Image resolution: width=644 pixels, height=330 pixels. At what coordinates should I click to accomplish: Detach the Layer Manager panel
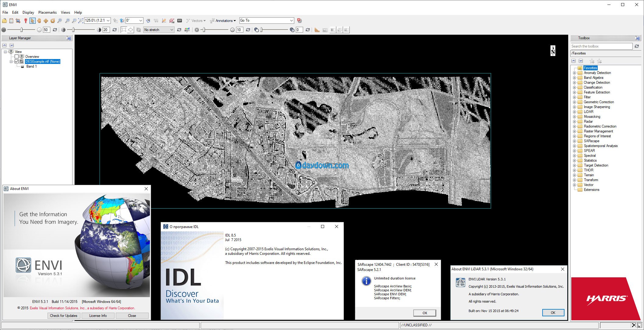click(69, 38)
